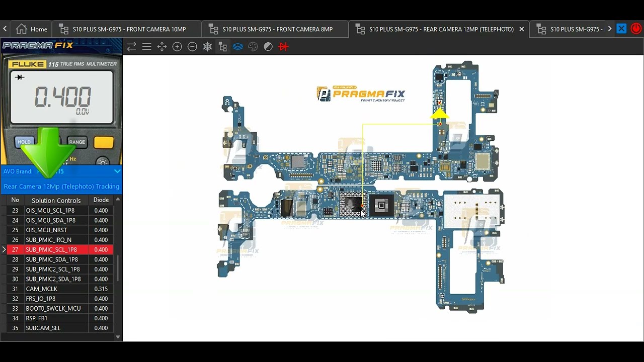The image size is (644, 362).
Task: Click the 0.315 diode value cell
Action: 101,289
